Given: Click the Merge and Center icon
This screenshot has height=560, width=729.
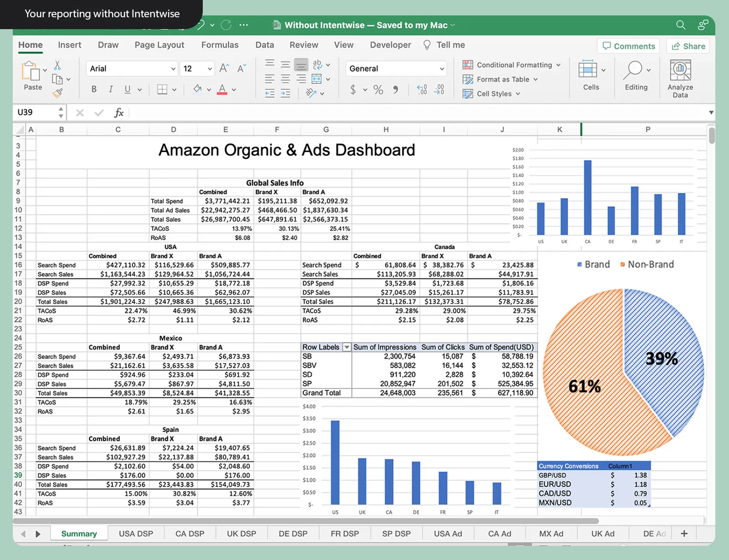Looking at the screenshot, I should coord(317,79).
